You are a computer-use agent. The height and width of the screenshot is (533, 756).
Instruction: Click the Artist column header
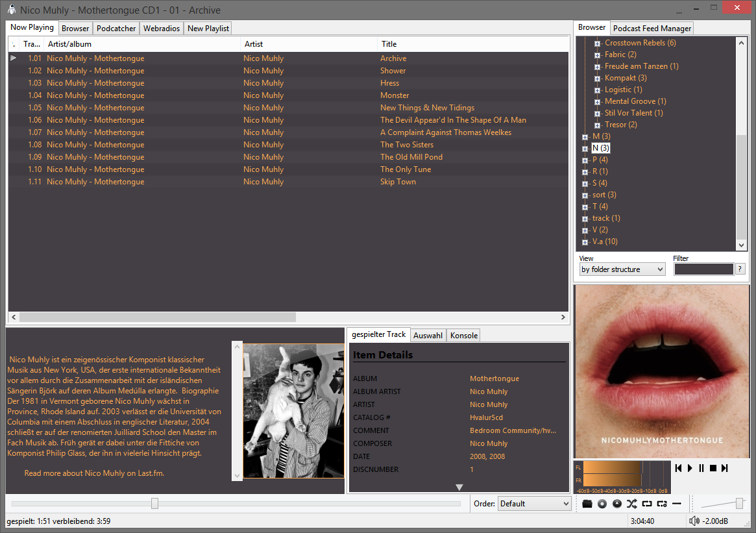coord(309,44)
